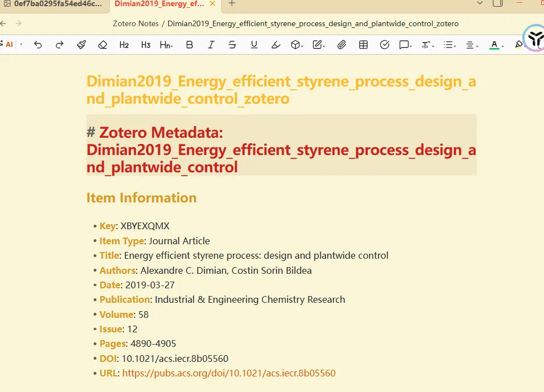
Task: Open the comment bubble dropdown
Action: tap(405, 45)
